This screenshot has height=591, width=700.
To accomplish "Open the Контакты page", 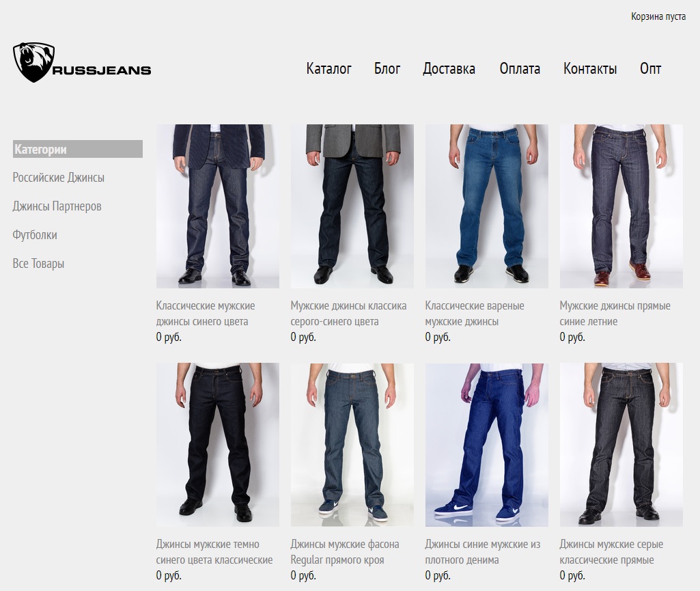I will 590,69.
